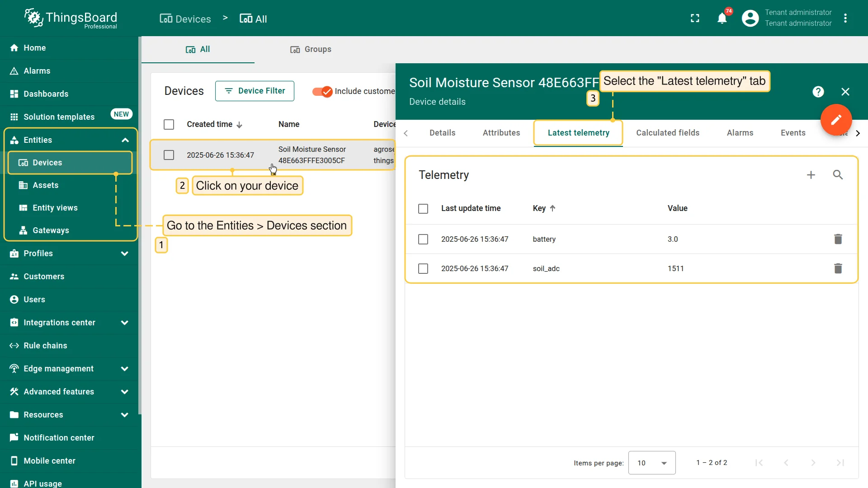The width and height of the screenshot is (868, 488).
Task: Open the help icon in device details
Action: 818,92
